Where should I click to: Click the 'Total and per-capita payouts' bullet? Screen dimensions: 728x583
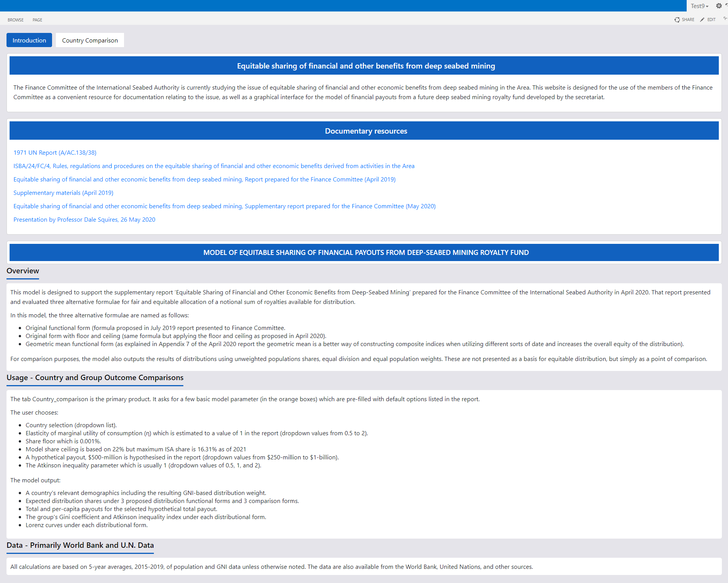[121, 509]
